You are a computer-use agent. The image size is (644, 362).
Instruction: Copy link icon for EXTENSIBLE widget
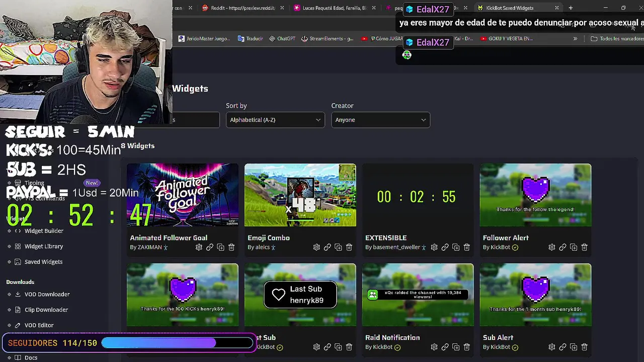point(445,247)
